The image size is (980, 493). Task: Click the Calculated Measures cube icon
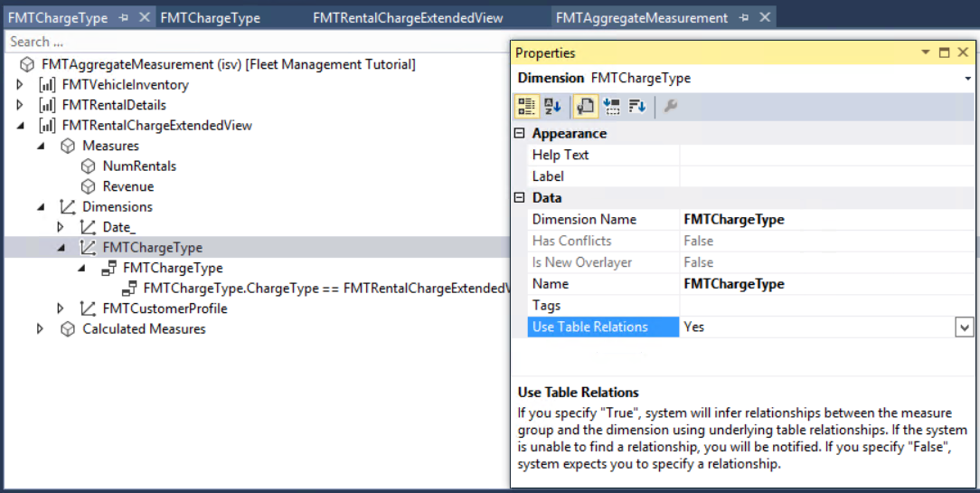point(68,329)
